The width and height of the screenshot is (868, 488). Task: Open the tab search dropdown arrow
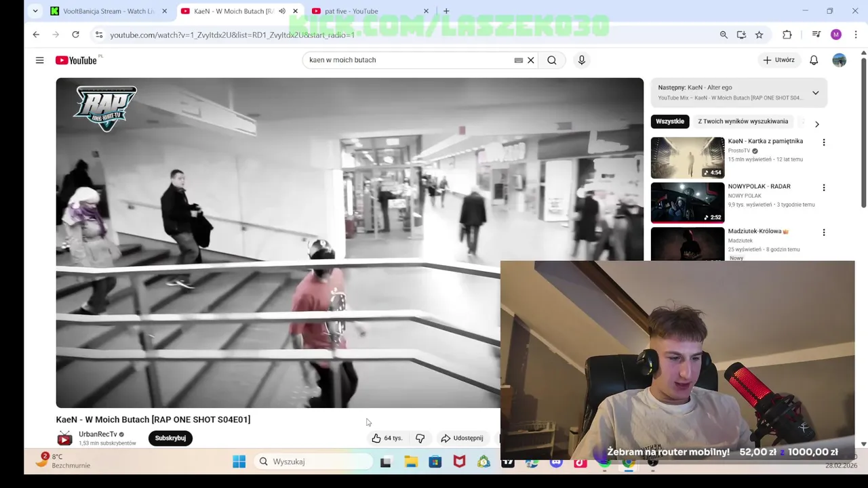coord(35,11)
